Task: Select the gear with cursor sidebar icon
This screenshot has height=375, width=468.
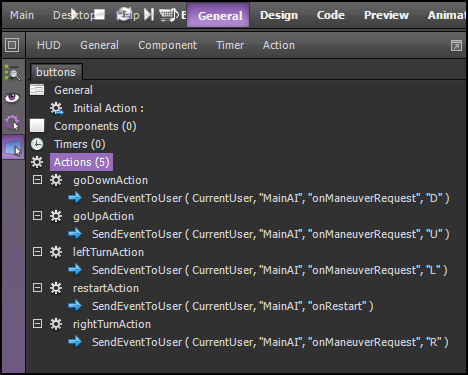Action: pos(12,122)
